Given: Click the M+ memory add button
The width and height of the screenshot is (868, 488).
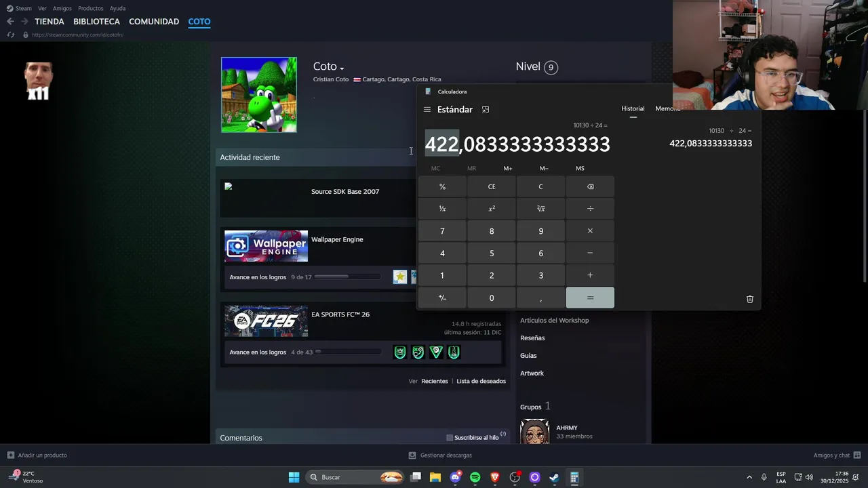Looking at the screenshot, I should pyautogui.click(x=508, y=168).
